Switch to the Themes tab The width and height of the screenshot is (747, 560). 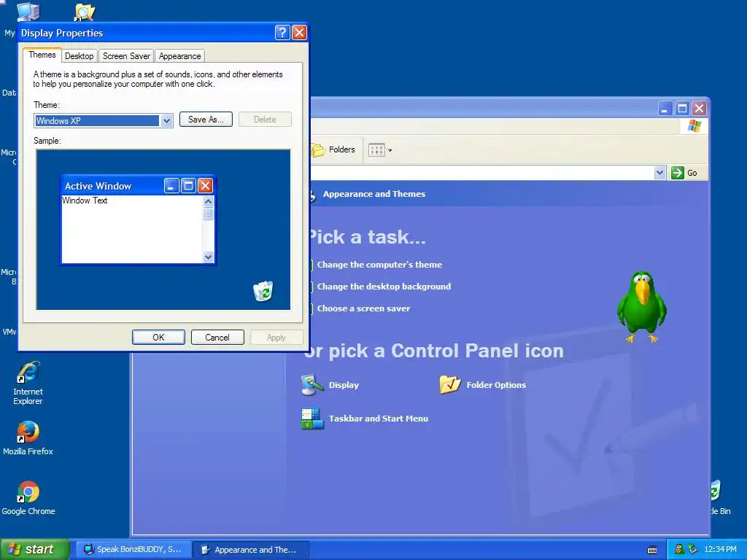[x=42, y=55]
